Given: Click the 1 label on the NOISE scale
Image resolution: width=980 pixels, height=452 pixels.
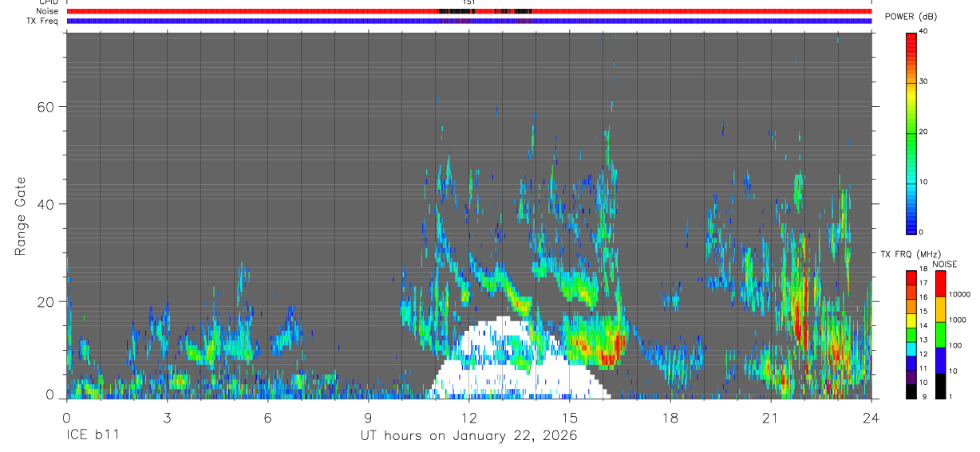Looking at the screenshot, I should click(x=952, y=396).
